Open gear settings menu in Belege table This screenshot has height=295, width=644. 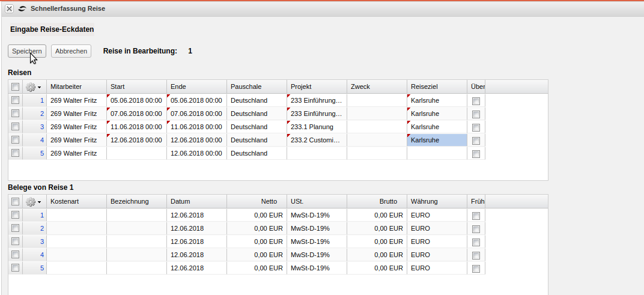click(x=34, y=202)
